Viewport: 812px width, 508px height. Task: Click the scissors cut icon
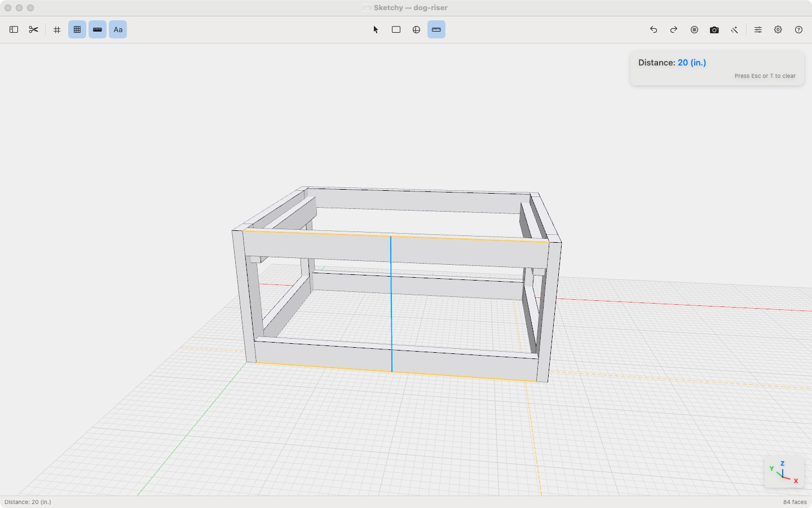tap(34, 30)
